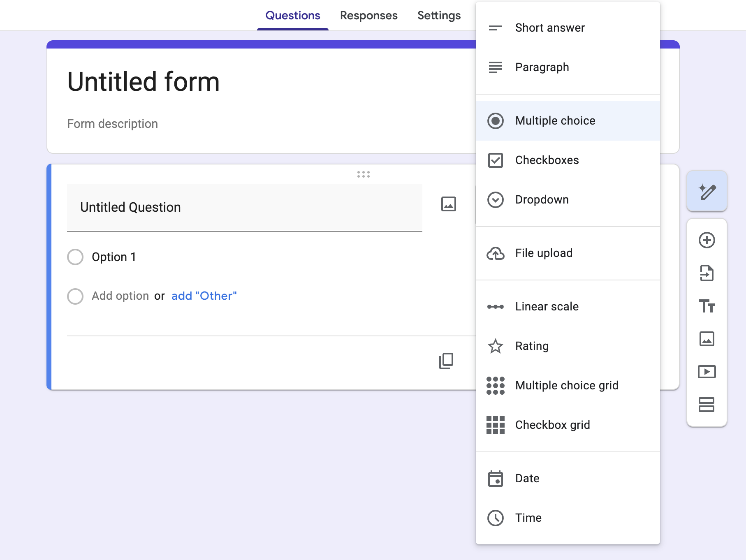Viewport: 746px width, 560px height.
Task: Choose Paragraph question type
Action: point(568,67)
